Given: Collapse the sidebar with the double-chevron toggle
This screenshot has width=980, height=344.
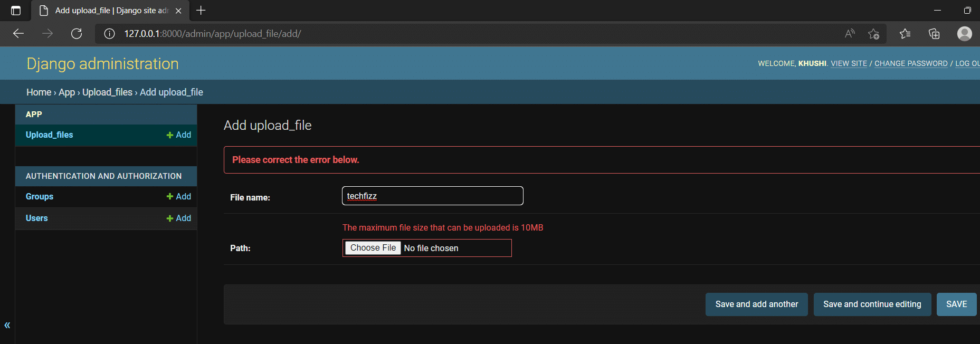Looking at the screenshot, I should (x=7, y=325).
